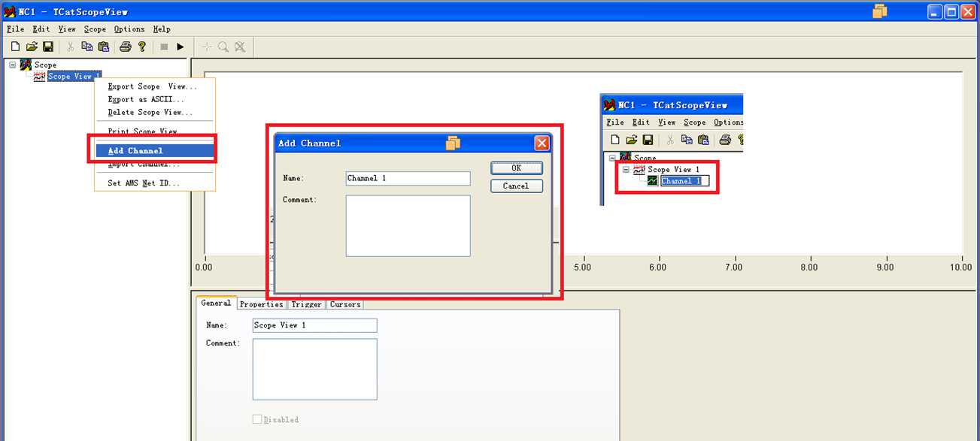Close the Add Channel dialog with red X
The height and width of the screenshot is (441, 980).
(x=542, y=143)
